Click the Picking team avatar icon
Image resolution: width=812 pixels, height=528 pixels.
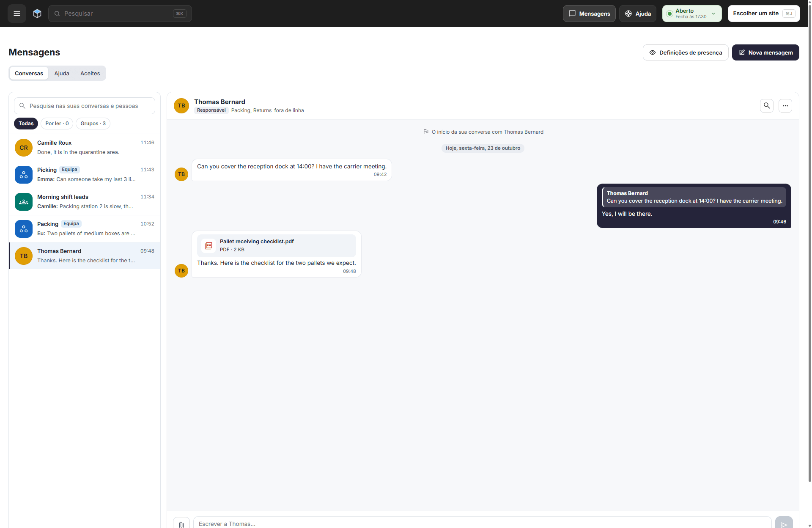[x=24, y=175]
